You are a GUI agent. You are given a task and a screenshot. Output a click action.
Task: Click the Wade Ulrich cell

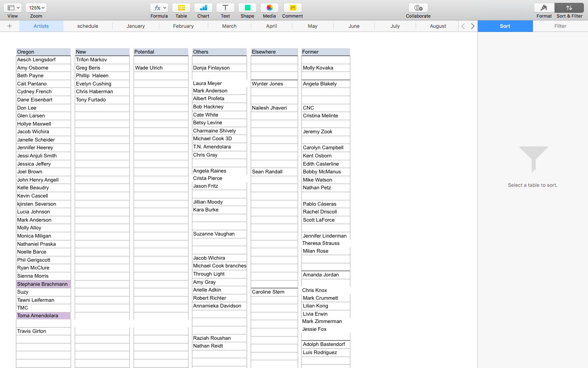[x=161, y=68]
